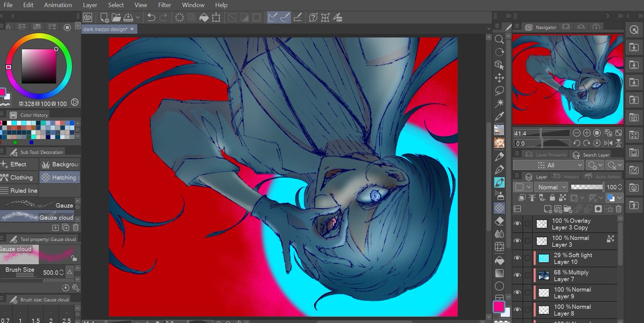Screen dimensions: 644x323
Task: Open the All layer search filter dropdown
Action: pyautogui.click(x=548, y=165)
